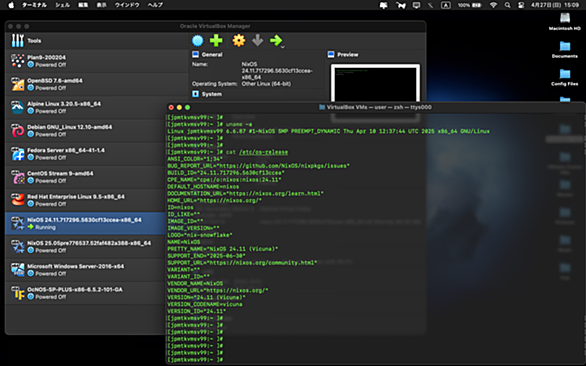586x366 pixels.
Task: Select the Microsoft Windows Server-2016 VM
Action: point(87,270)
